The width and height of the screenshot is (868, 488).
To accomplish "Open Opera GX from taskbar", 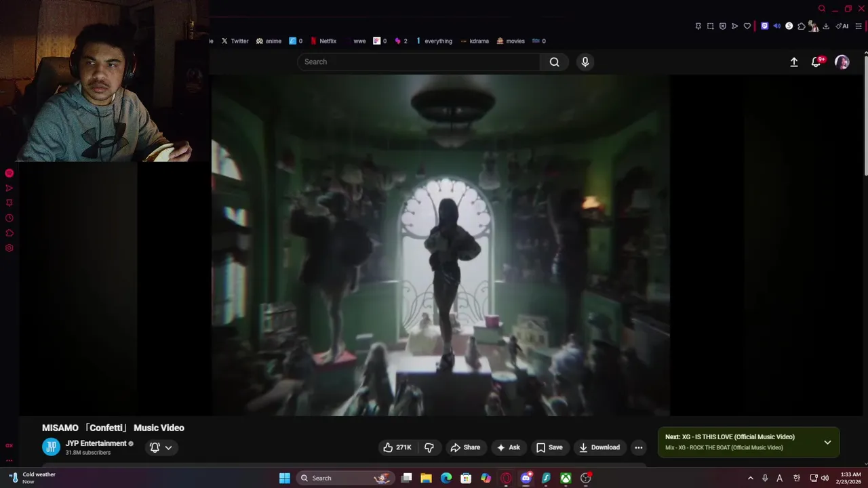I will tap(506, 479).
